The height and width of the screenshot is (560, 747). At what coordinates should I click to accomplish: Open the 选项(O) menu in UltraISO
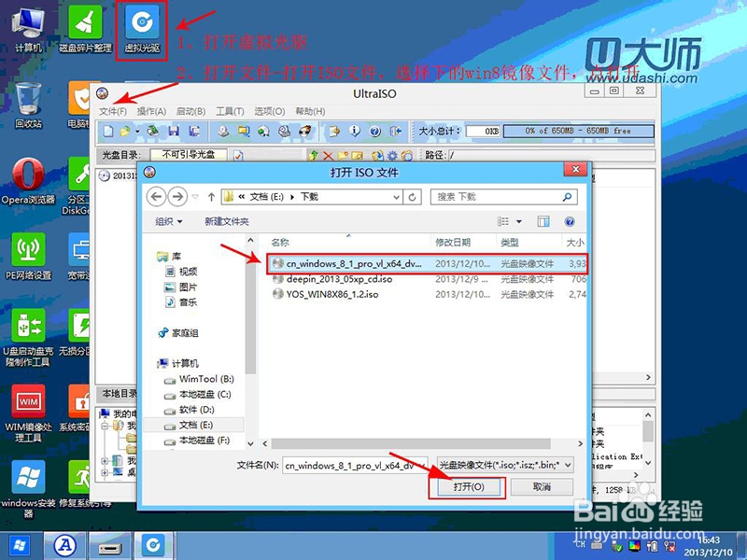click(269, 111)
